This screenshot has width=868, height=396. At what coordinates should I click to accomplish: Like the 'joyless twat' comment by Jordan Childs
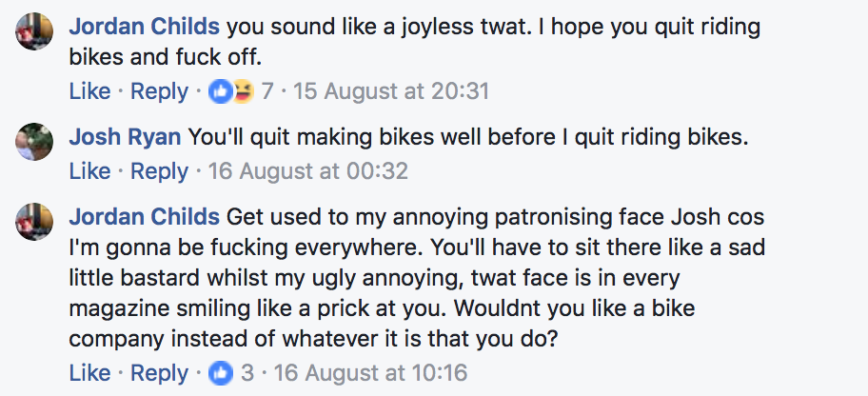pyautogui.click(x=89, y=92)
